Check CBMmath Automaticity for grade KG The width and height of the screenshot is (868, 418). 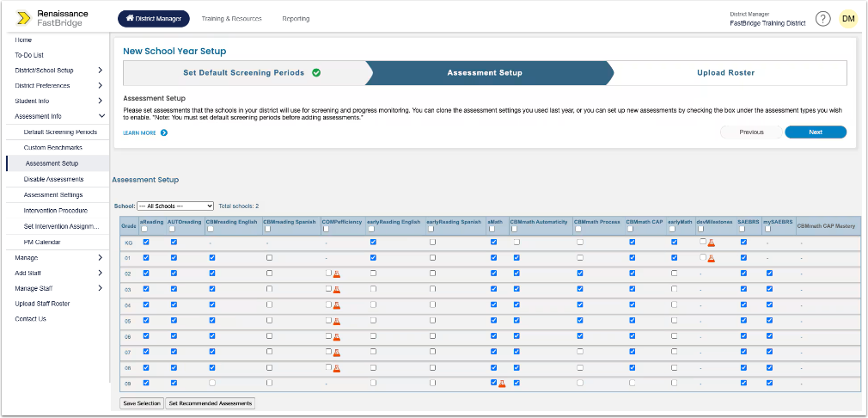tap(517, 242)
